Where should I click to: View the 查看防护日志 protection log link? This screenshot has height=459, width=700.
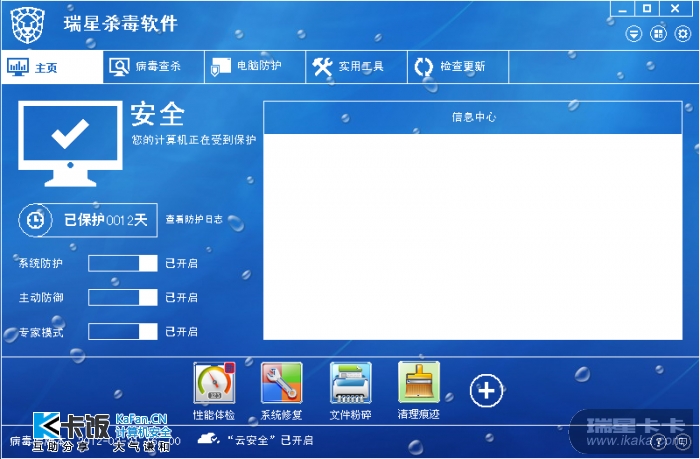[x=194, y=219]
